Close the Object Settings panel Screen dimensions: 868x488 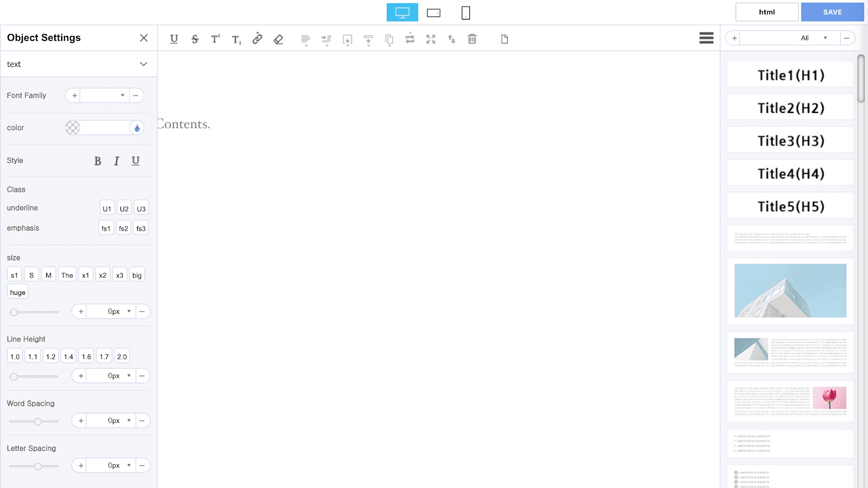click(144, 38)
